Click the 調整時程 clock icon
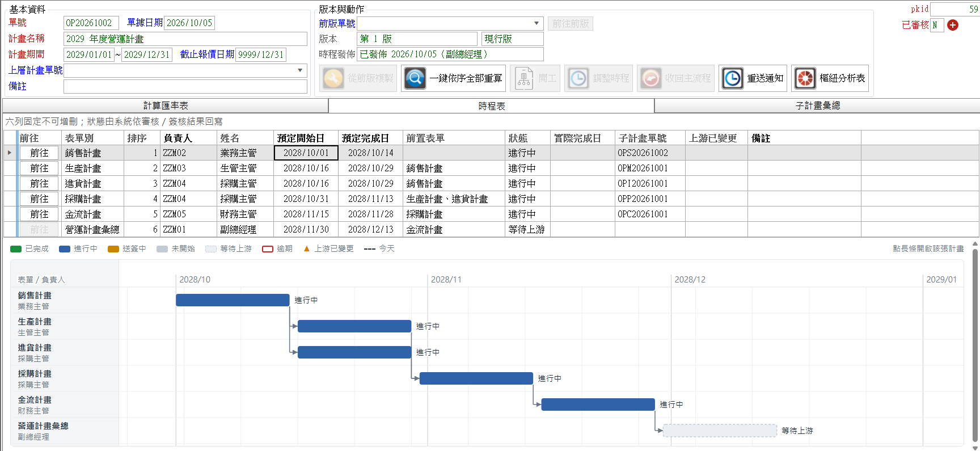 pyautogui.click(x=578, y=78)
